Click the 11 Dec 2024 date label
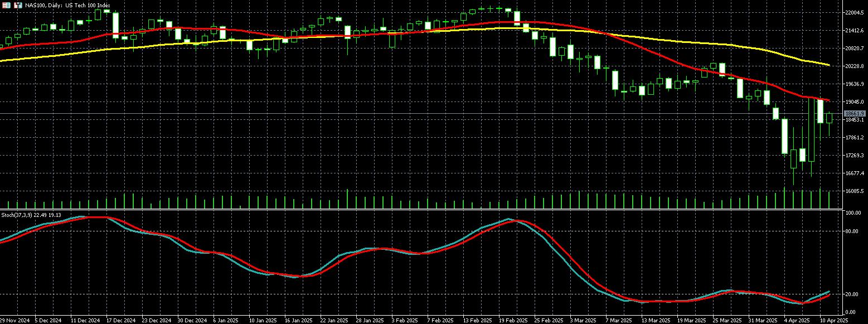Screen dimensions: 868x324 [86, 321]
